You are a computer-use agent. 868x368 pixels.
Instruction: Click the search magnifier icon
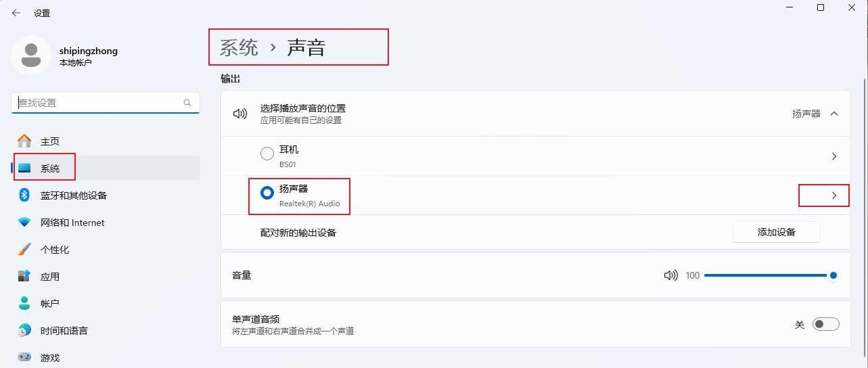[187, 103]
